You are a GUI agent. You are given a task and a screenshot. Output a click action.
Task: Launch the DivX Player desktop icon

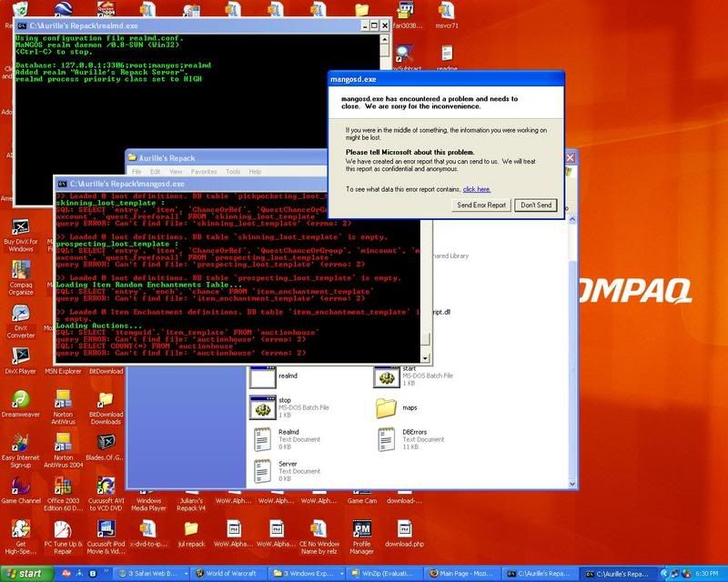pyautogui.click(x=21, y=360)
